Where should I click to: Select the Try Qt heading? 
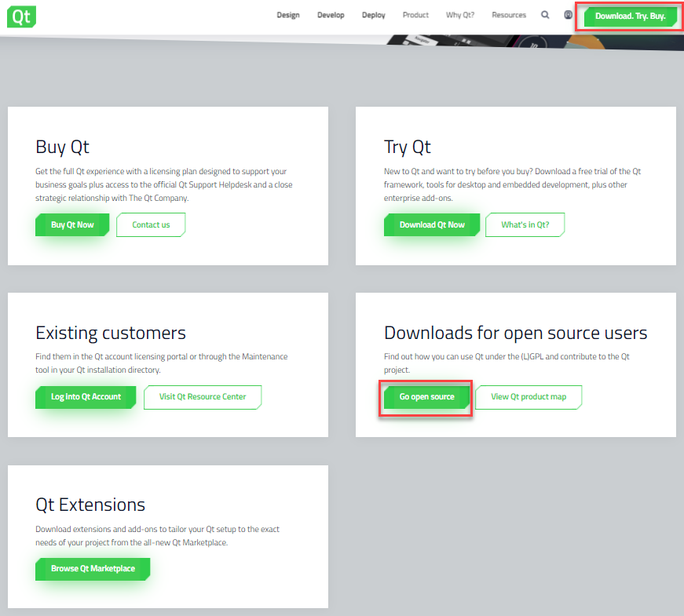coord(407,148)
